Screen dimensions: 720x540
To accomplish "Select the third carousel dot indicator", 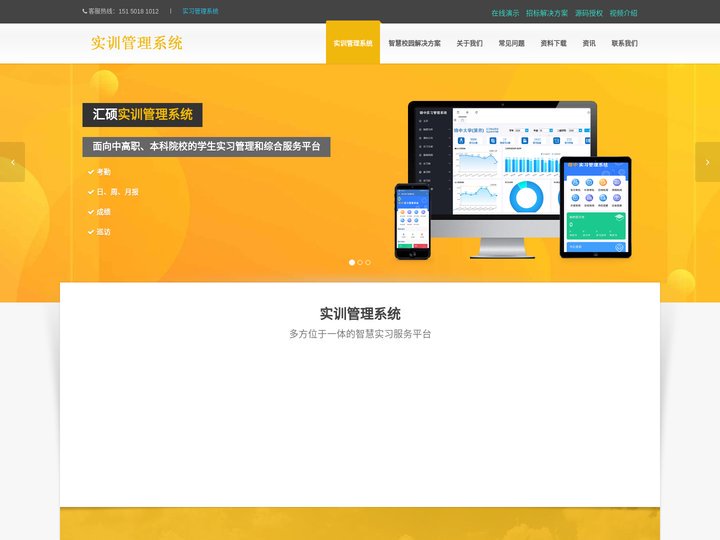I will coord(368,262).
